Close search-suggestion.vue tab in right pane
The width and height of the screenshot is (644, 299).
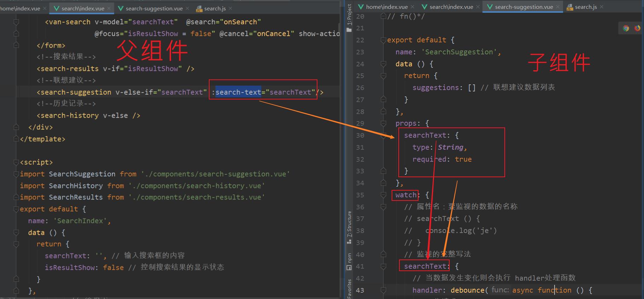[x=558, y=7]
